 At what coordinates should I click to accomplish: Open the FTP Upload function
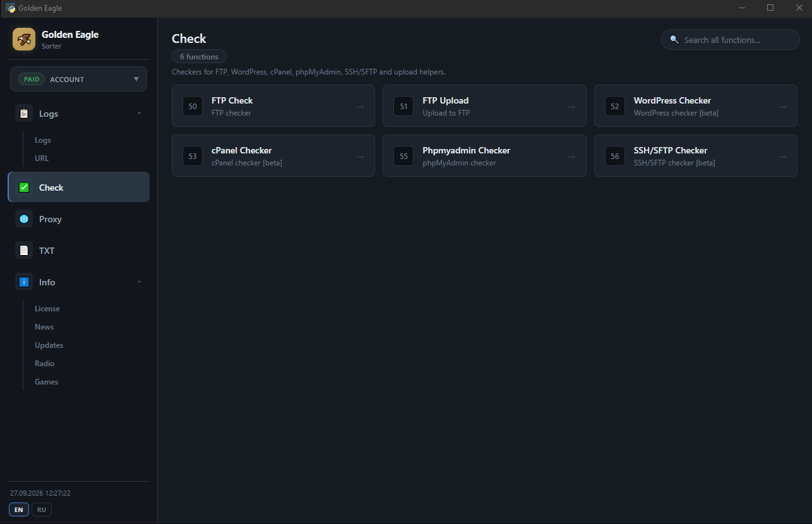click(x=484, y=106)
